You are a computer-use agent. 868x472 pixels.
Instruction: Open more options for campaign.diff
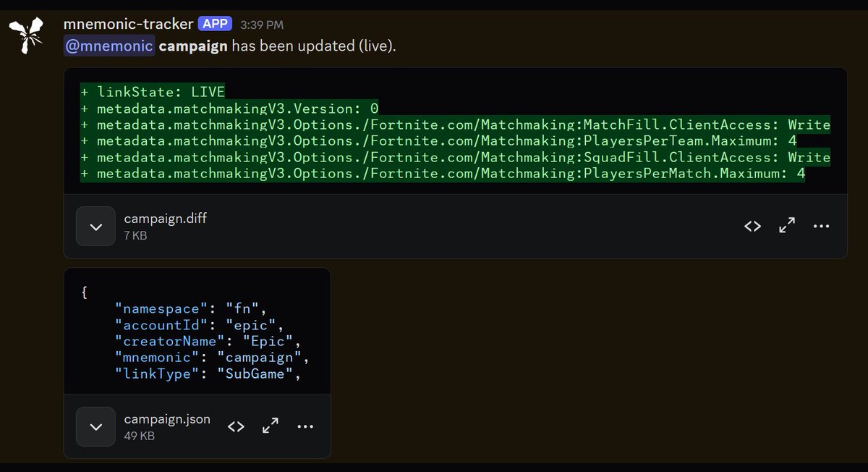coord(821,226)
